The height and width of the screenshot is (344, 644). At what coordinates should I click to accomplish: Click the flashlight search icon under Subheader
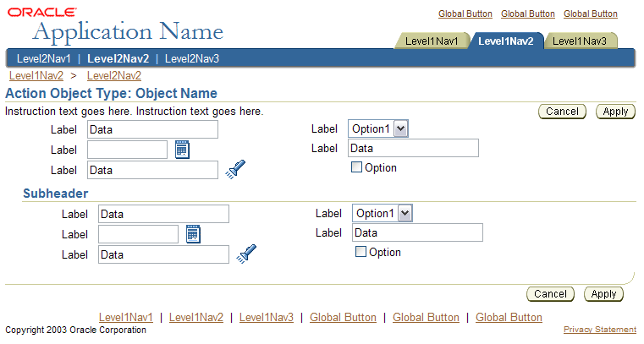(246, 254)
